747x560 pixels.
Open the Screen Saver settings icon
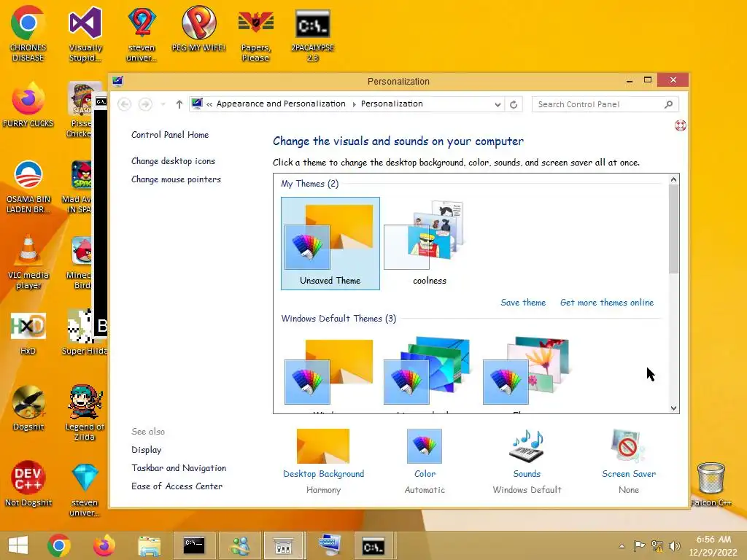pos(628,446)
